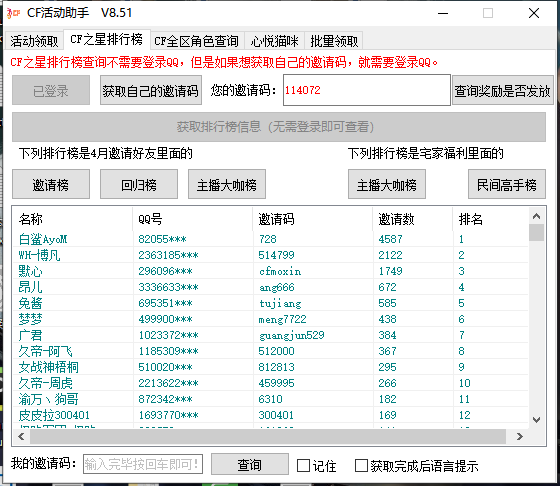Open the 民间高手榜 ranking
The height and width of the screenshot is (486, 560).
click(507, 184)
